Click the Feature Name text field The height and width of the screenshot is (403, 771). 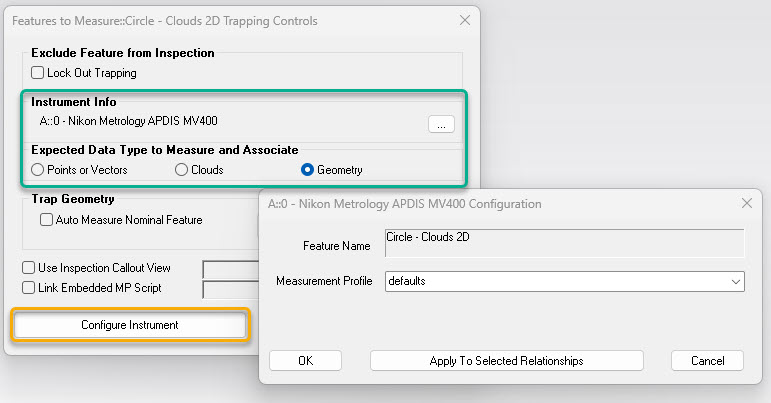pyautogui.click(x=564, y=243)
